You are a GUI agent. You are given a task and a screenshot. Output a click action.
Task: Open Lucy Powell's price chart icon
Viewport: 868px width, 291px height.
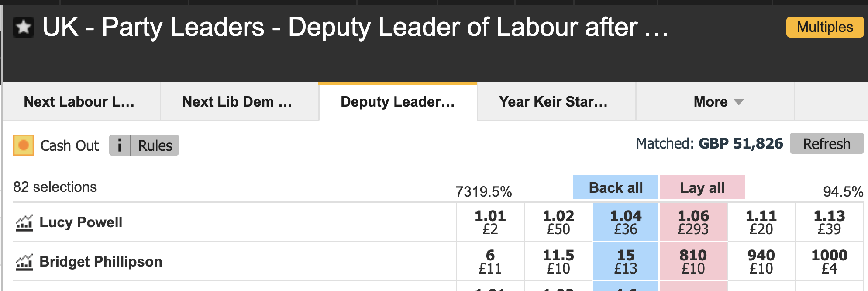[24, 223]
